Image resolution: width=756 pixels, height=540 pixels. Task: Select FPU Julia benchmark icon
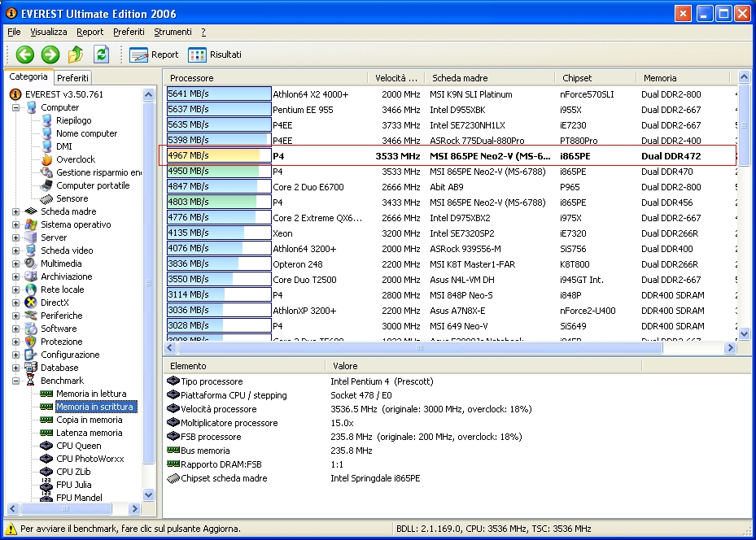(46, 485)
